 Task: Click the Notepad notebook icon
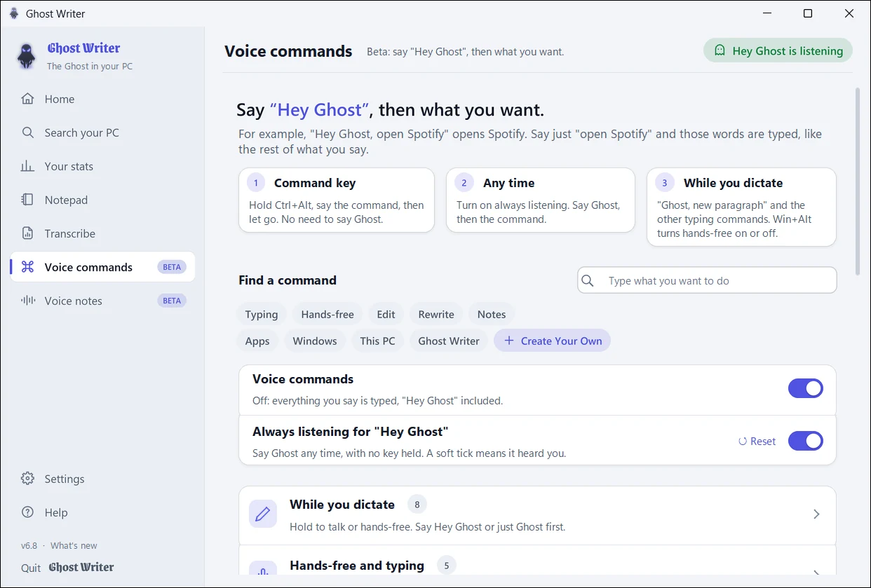27,200
